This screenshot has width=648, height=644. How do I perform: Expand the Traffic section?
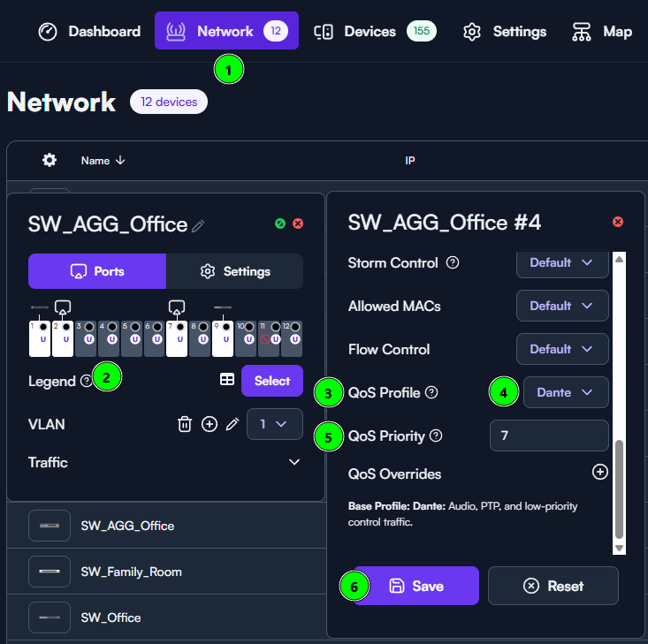click(294, 463)
